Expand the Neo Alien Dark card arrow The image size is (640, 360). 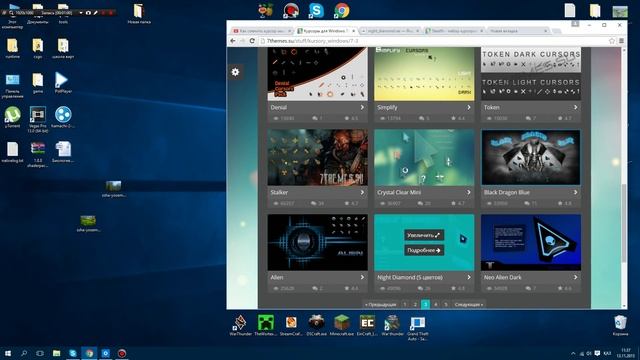(576, 277)
